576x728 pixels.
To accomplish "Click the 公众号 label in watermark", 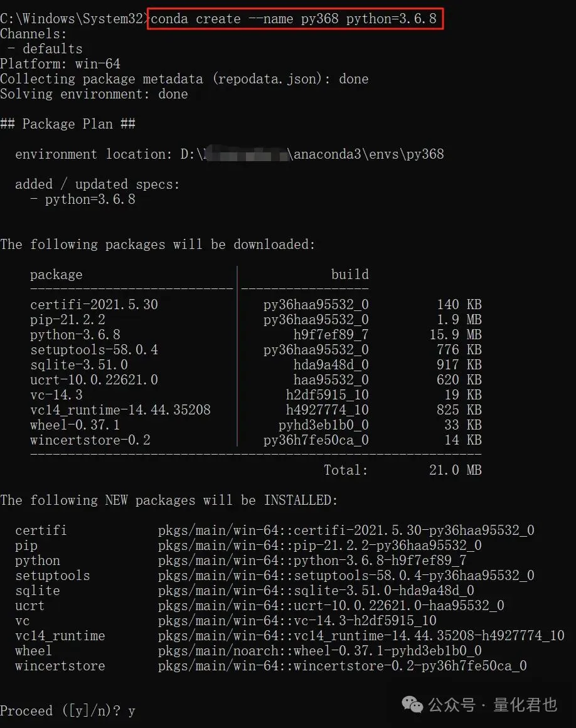I will pyautogui.click(x=452, y=704).
